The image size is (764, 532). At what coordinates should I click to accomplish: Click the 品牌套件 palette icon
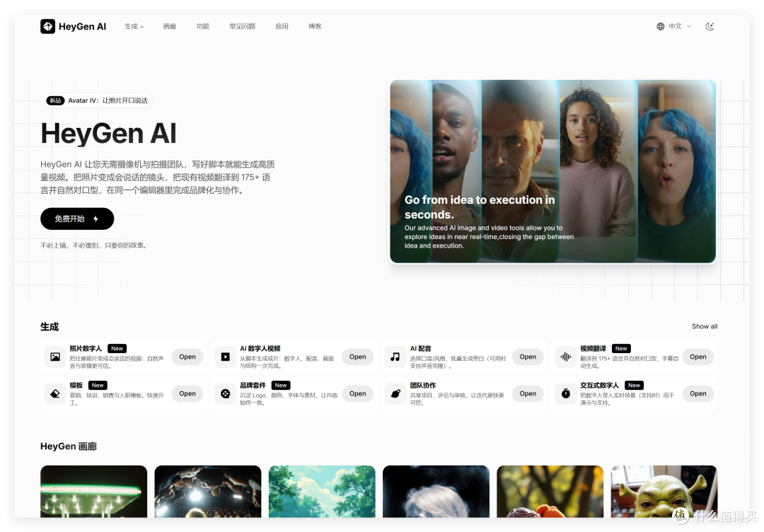coord(225,393)
